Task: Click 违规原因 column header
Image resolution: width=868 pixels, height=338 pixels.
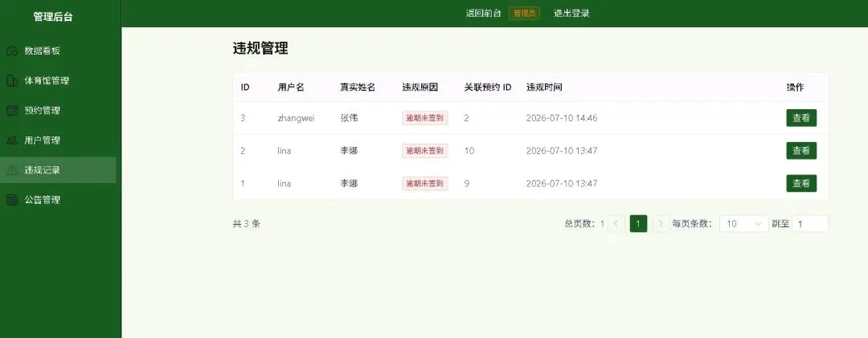Action: tap(420, 88)
